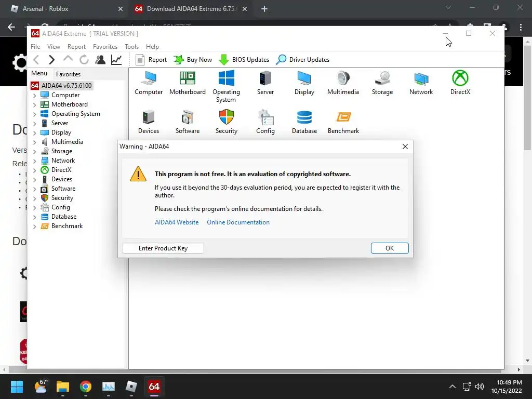Click the toolbar user icon
The image size is (532, 399).
click(100, 60)
